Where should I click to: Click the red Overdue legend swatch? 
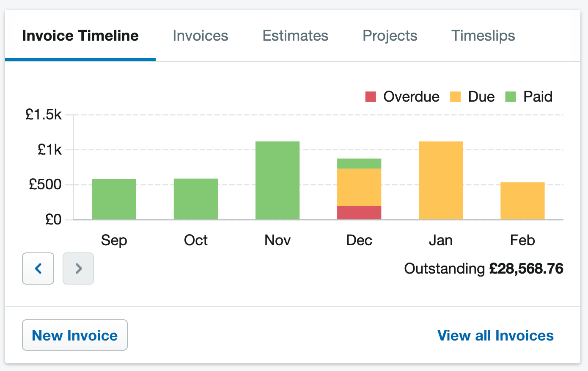coord(371,97)
